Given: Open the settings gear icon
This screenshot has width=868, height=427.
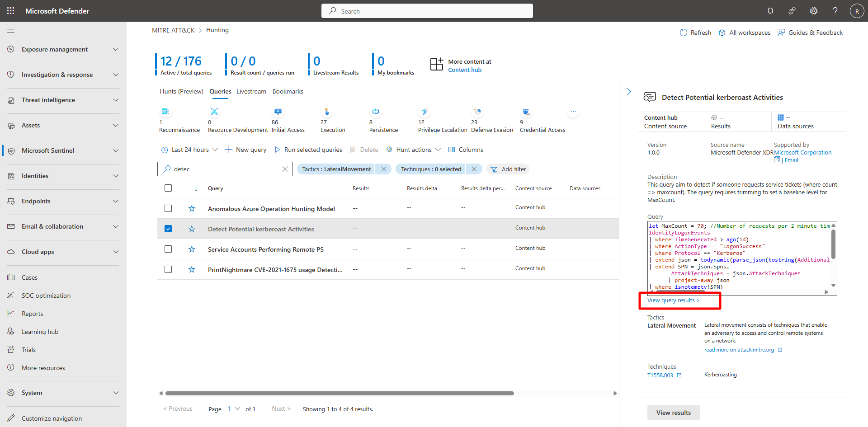Looking at the screenshot, I should 814,11.
